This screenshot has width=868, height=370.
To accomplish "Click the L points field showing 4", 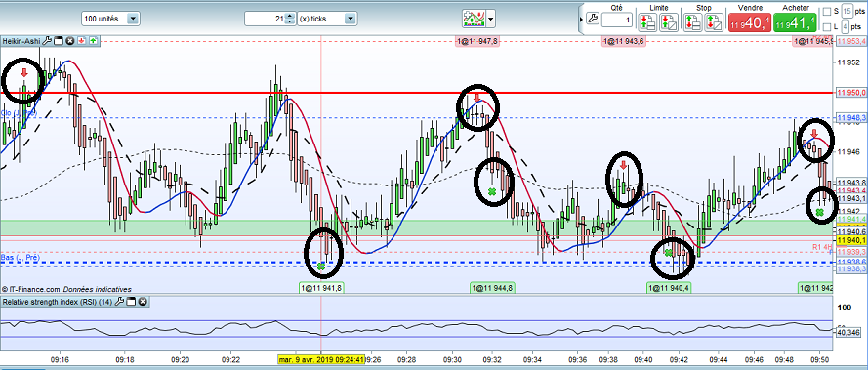I will tap(846, 26).
